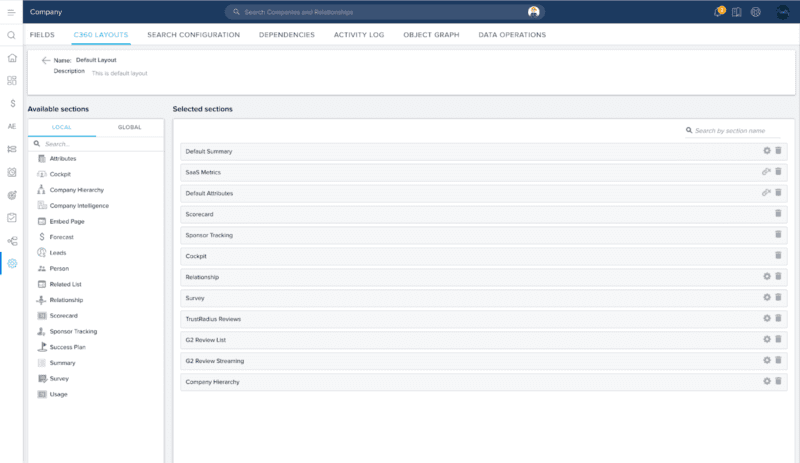Switch to the Global sections tab

pos(129,127)
